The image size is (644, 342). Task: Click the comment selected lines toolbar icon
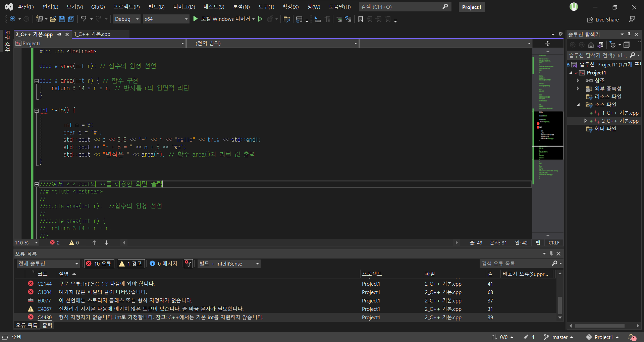(x=339, y=19)
